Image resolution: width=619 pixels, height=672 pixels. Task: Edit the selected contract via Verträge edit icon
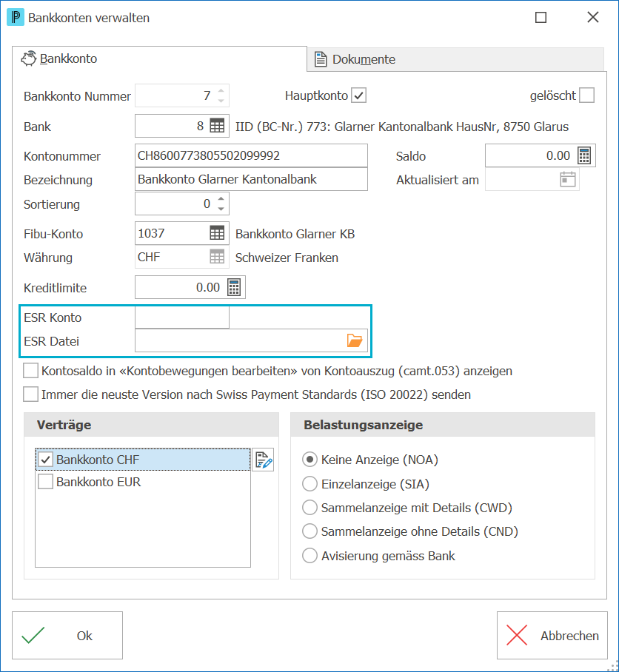pyautogui.click(x=263, y=460)
